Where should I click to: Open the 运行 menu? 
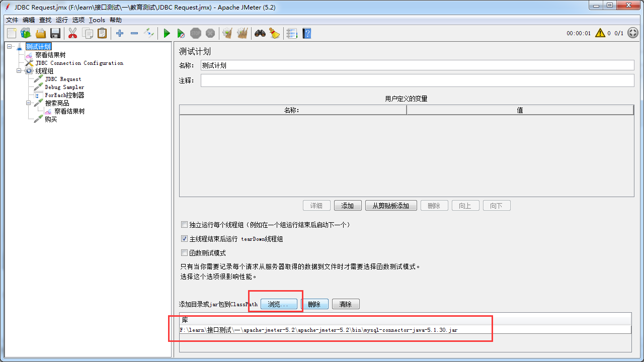point(62,20)
